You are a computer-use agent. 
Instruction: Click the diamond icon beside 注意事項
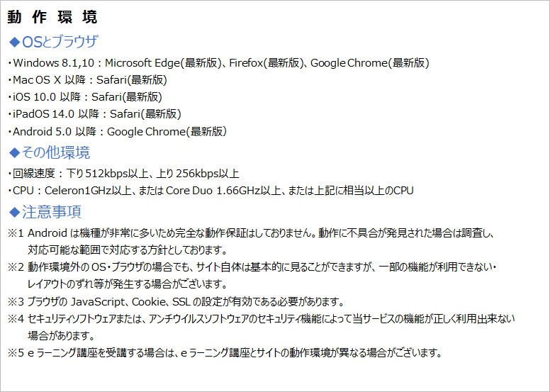pos(14,212)
